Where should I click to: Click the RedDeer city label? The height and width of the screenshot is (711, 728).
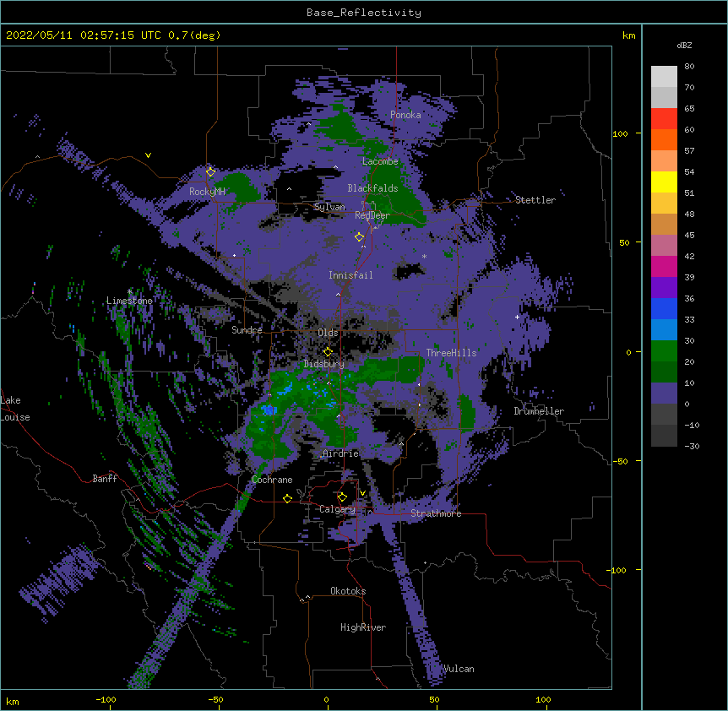[x=372, y=215]
